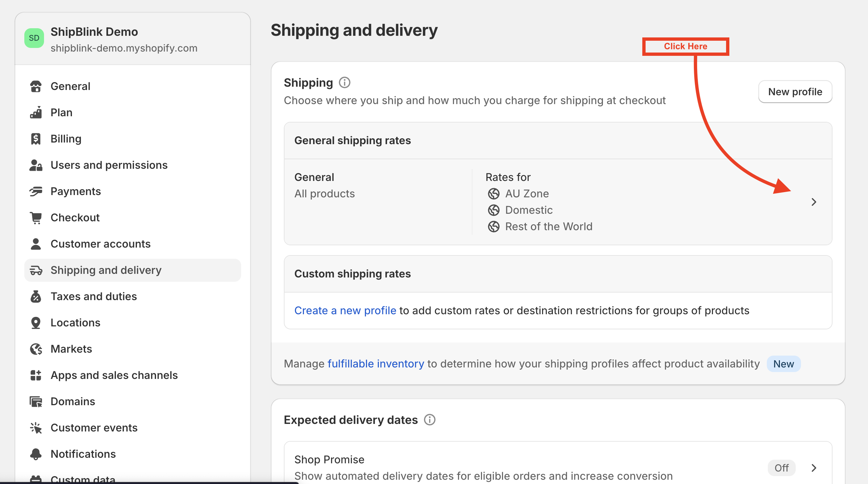
Task: Click the Shop Promise title
Action: [329, 460]
